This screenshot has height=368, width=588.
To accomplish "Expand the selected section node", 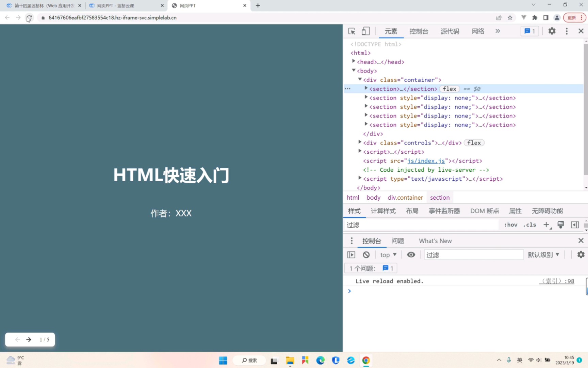I will pyautogui.click(x=366, y=88).
